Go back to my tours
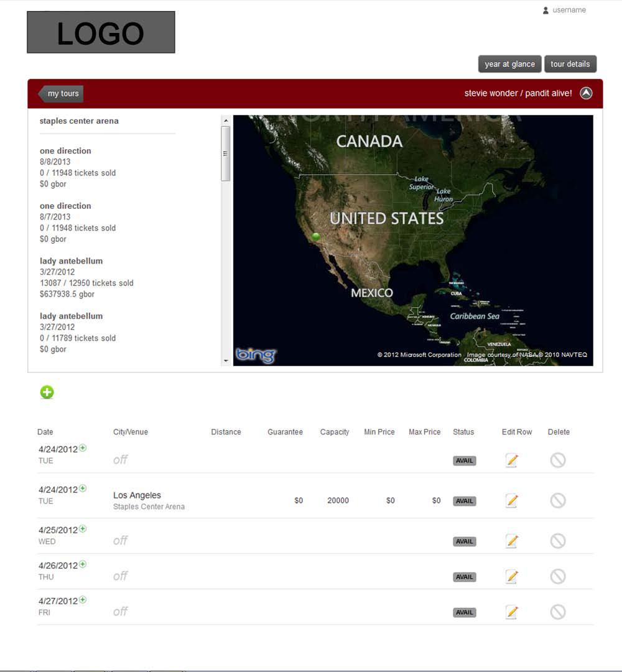 pos(61,93)
